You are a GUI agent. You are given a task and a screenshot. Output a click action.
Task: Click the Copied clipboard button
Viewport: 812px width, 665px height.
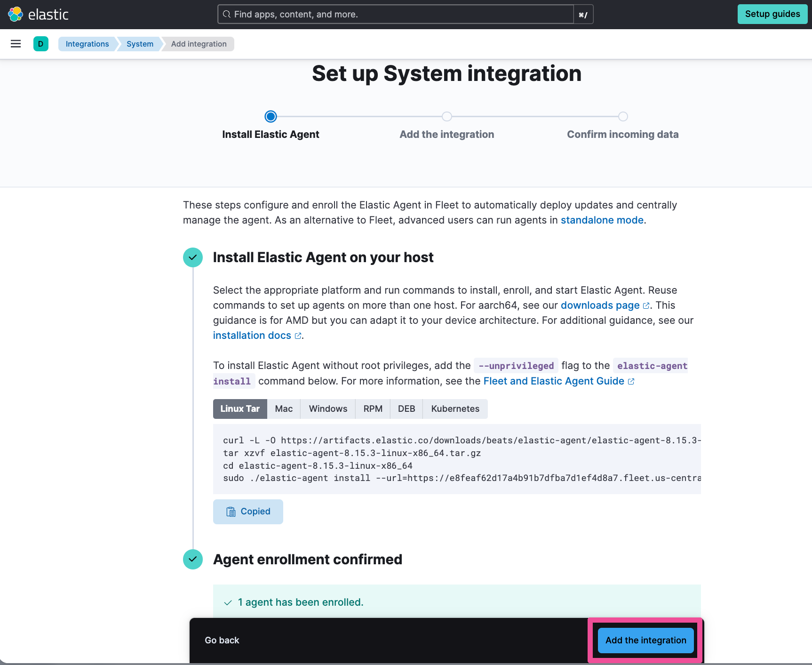click(x=248, y=512)
